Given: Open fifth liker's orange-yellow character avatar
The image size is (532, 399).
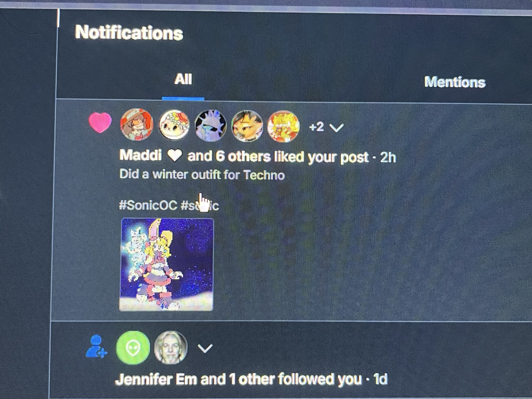Looking at the screenshot, I should [x=283, y=127].
